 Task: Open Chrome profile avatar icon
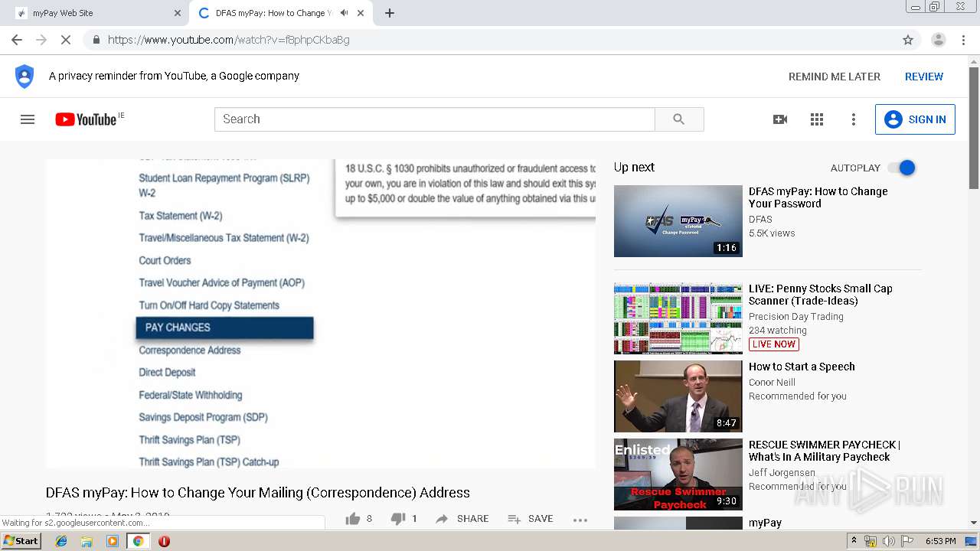(x=938, y=40)
